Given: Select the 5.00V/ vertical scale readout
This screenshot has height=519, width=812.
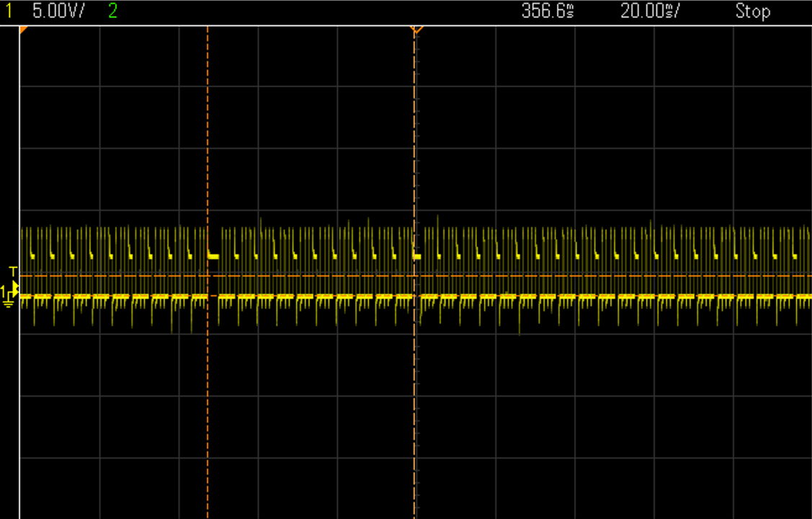Looking at the screenshot, I should pyautogui.click(x=58, y=11).
